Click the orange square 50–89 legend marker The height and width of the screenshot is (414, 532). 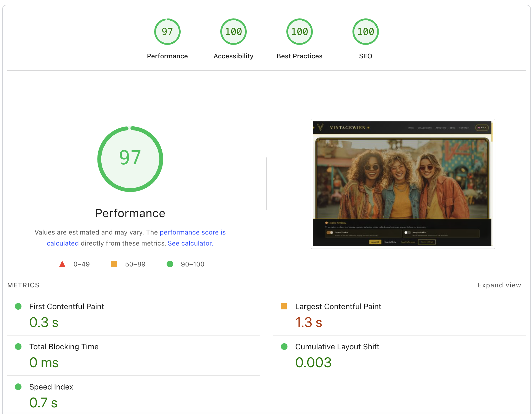click(x=114, y=264)
